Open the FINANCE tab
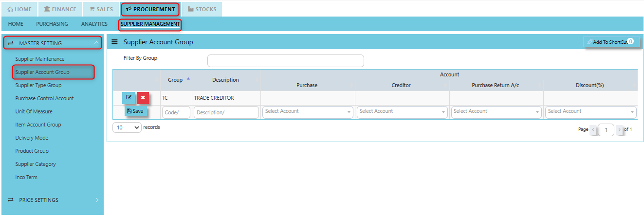Screen dimensions: 644x217 pyautogui.click(x=60, y=9)
